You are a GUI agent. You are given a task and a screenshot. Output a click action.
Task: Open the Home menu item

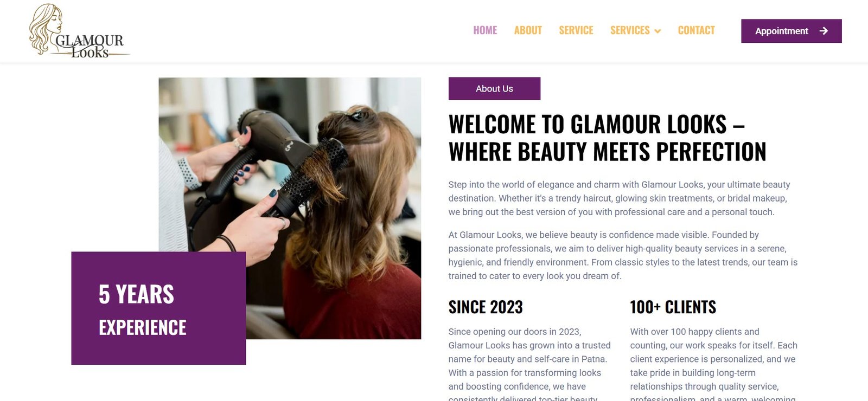(x=485, y=30)
